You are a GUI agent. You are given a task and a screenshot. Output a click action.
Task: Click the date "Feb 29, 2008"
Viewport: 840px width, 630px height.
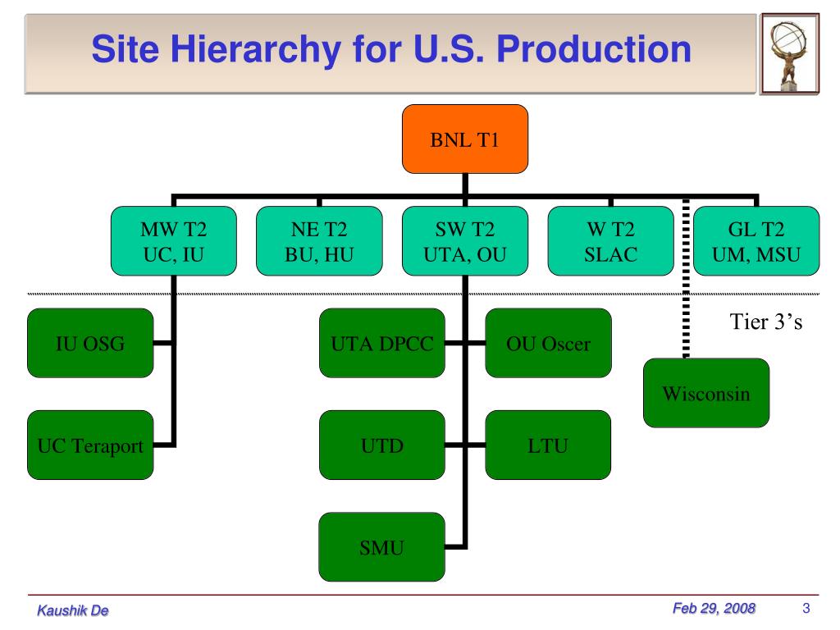[x=714, y=608]
